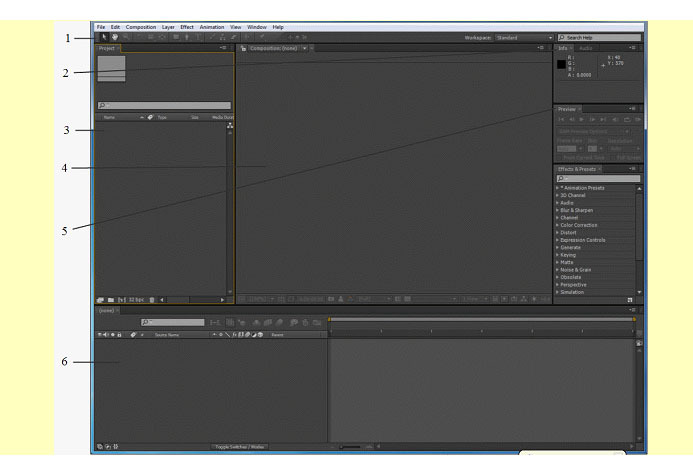Image resolution: width=693 pixels, height=468 pixels.
Task: Click the Composition snapshot camera icon
Action: click(x=331, y=299)
